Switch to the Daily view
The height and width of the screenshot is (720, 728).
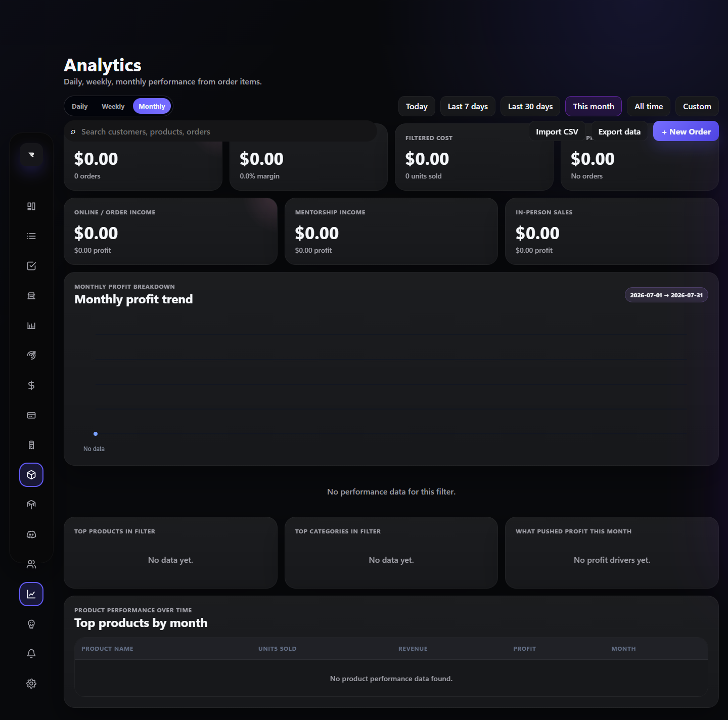coord(80,106)
